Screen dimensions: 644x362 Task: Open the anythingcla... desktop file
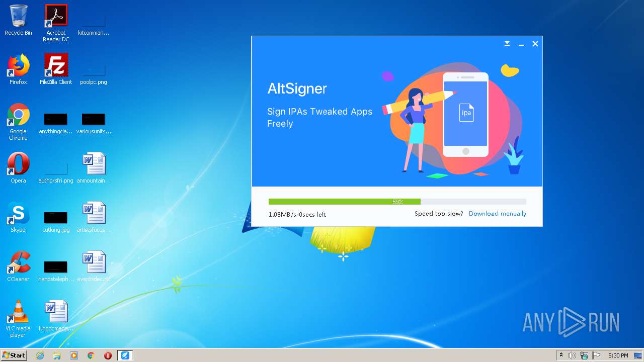point(56,124)
